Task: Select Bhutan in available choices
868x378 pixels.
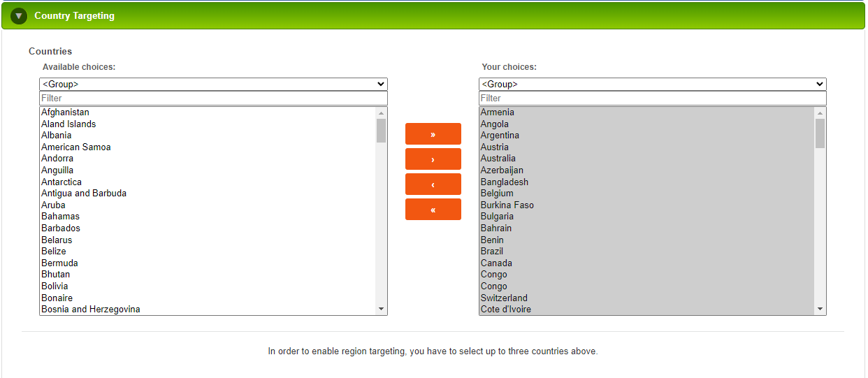Action: click(208, 275)
